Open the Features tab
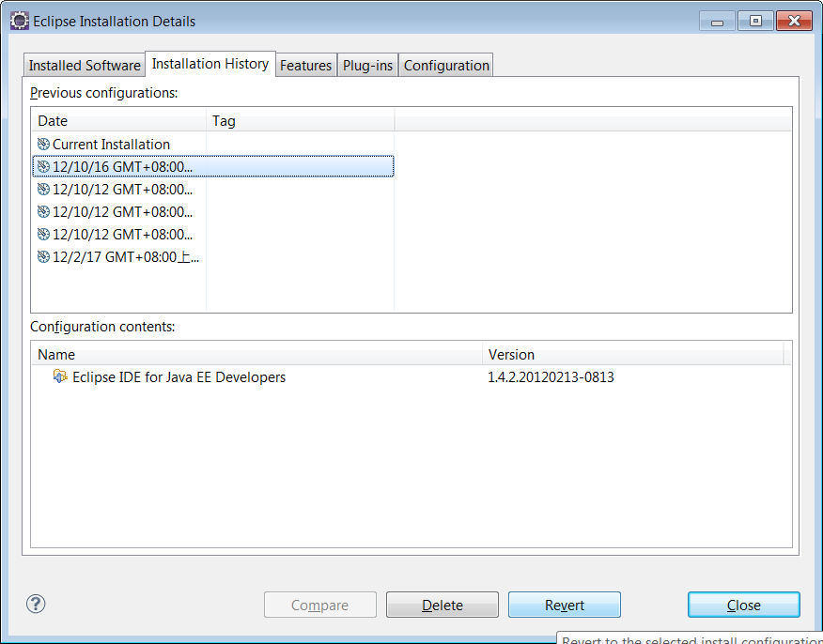Viewport: 823px width, 644px height. 305,66
